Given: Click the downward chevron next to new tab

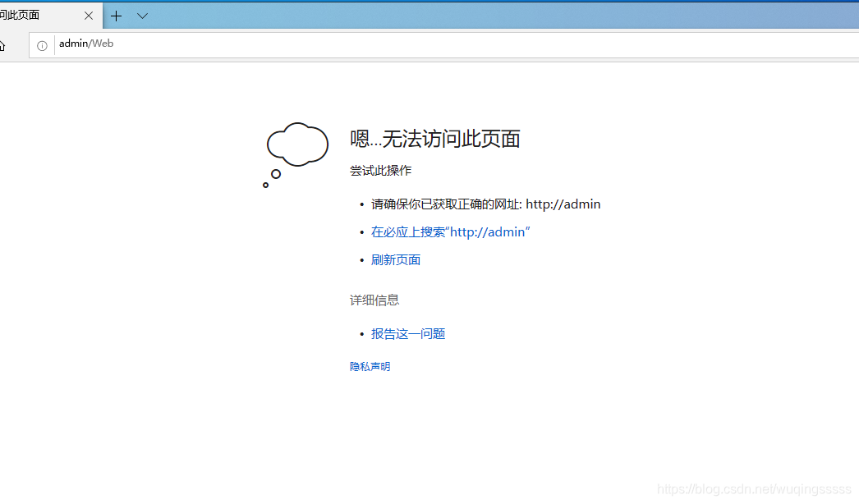Looking at the screenshot, I should tap(142, 16).
